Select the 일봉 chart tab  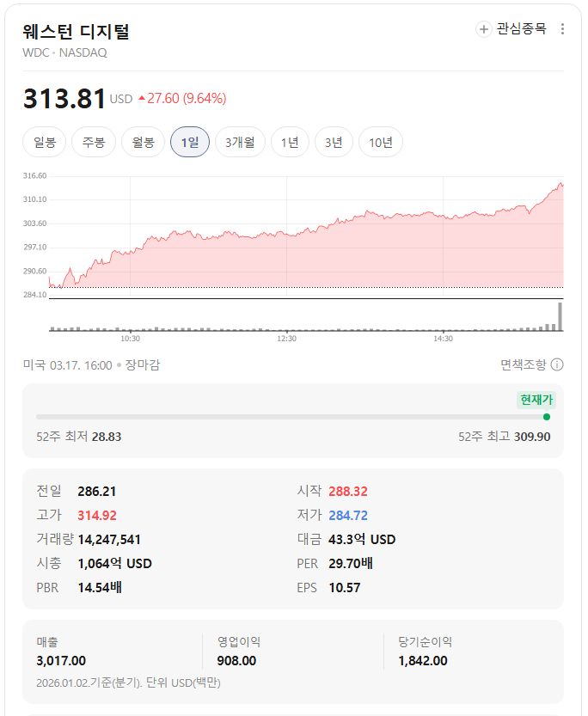click(x=45, y=143)
